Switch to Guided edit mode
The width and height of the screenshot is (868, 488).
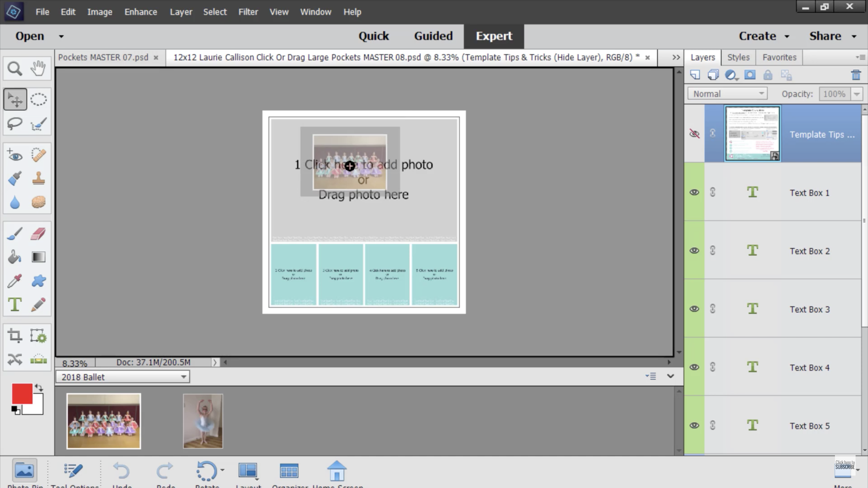pos(433,36)
